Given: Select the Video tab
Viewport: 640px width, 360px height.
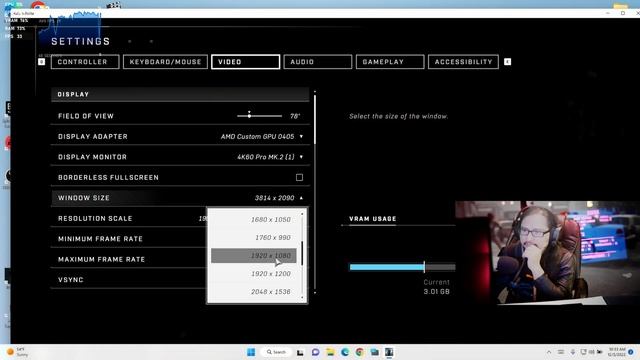Looking at the screenshot, I should (245, 62).
